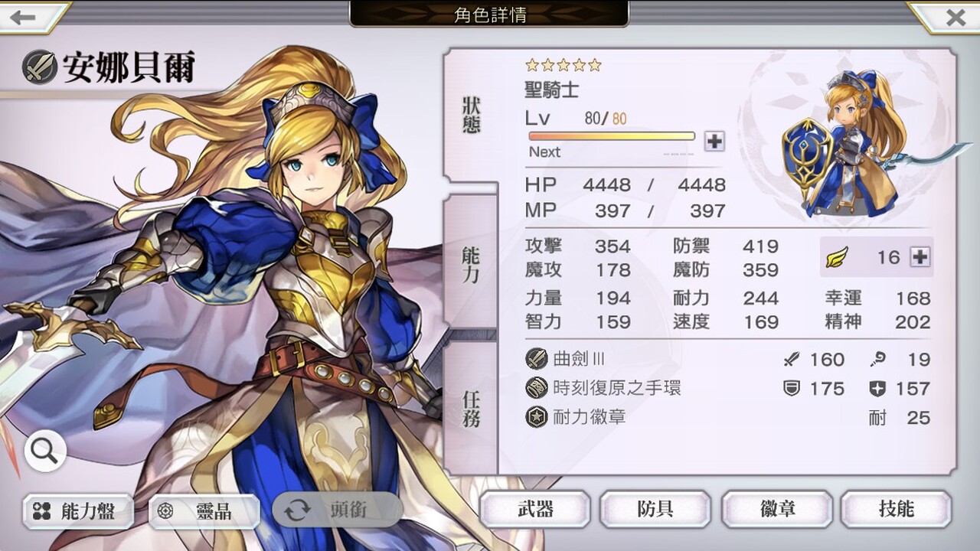Switch to the 任務 tab
The height and width of the screenshot is (551, 980).
coord(471,407)
